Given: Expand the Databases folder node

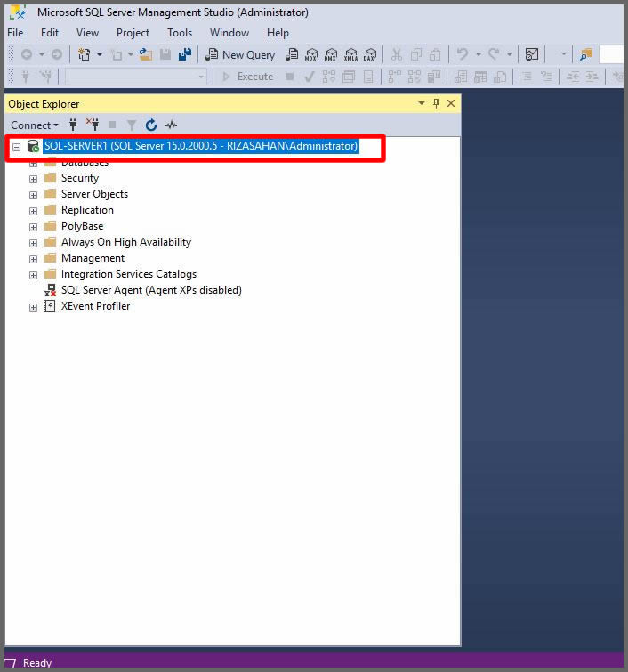Looking at the screenshot, I should tap(33, 163).
